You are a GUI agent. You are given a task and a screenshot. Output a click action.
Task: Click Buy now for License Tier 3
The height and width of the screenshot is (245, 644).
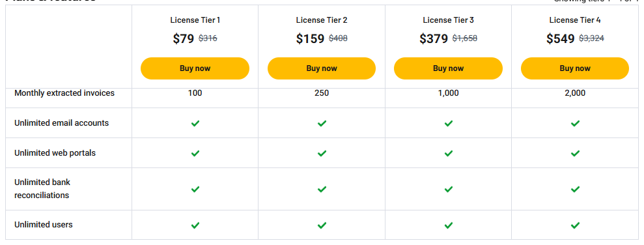[448, 68]
